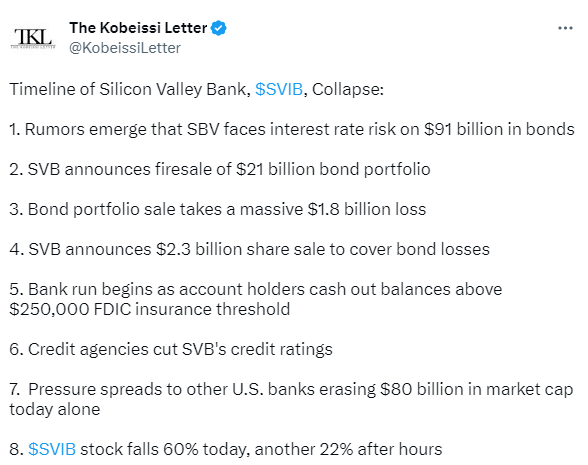Select the line about $91 billion in bonds
This screenshot has height=465, width=588.
click(x=292, y=129)
